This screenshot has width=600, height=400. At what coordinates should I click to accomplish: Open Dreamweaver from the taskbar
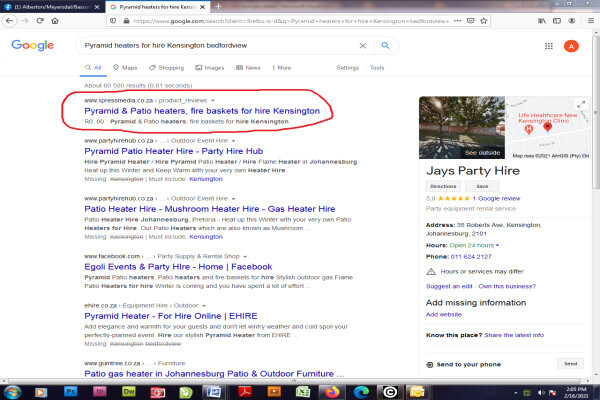129,392
